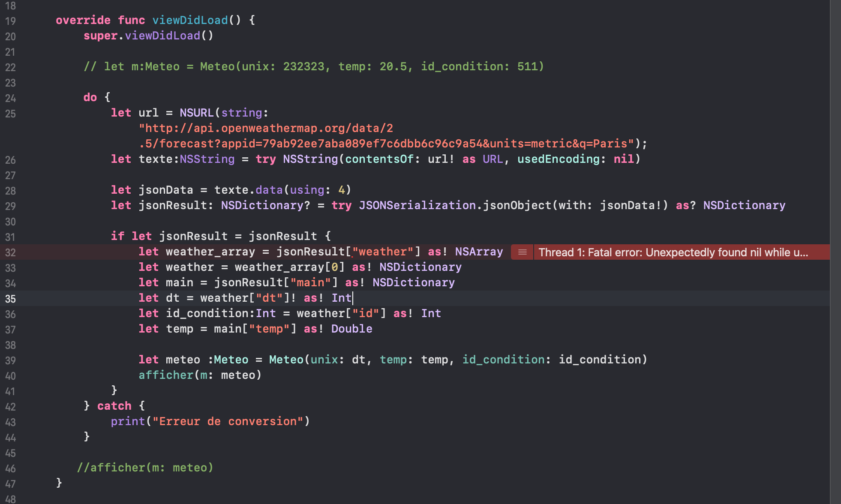Screen dimensions: 841x504
Task: Click line number 32 in the gutter
Action: pos(10,252)
